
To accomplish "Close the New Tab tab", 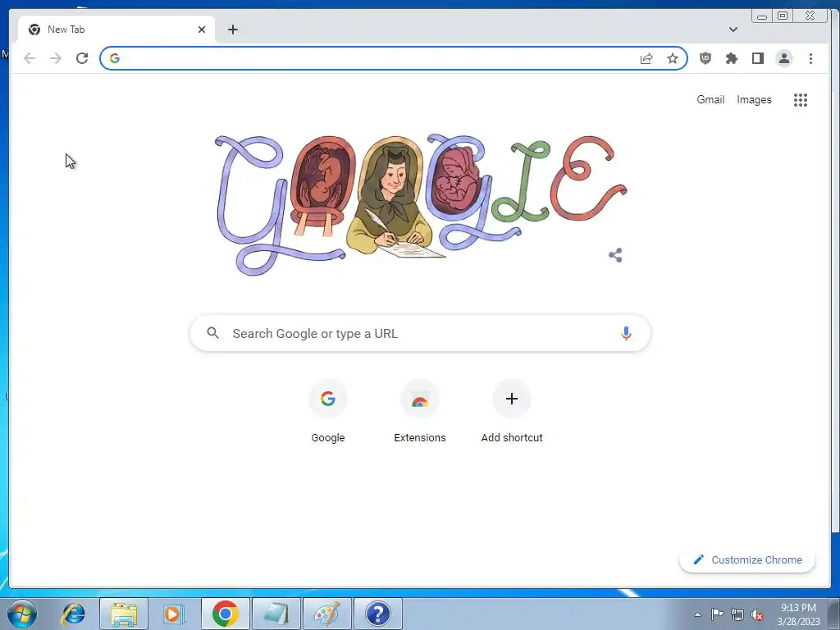I will click(x=202, y=30).
